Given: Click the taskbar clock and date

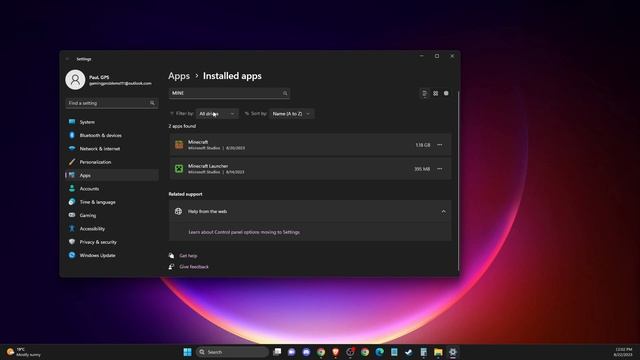Looking at the screenshot, I should [623, 352].
